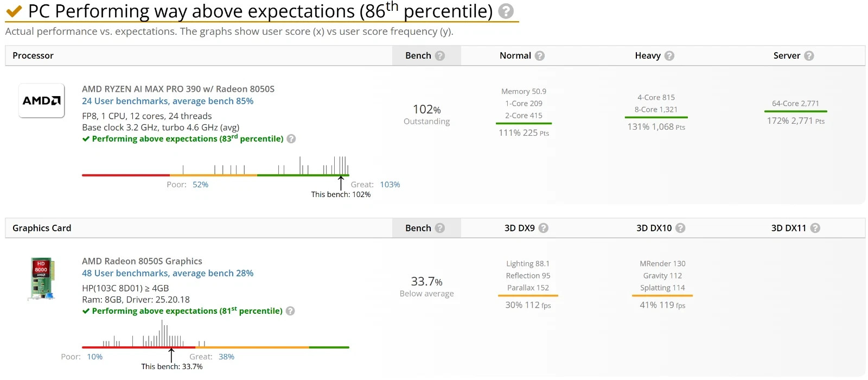Screen dimensions: 868x380
Task: Click help icon after 83rd percentile text
Action: click(x=291, y=139)
